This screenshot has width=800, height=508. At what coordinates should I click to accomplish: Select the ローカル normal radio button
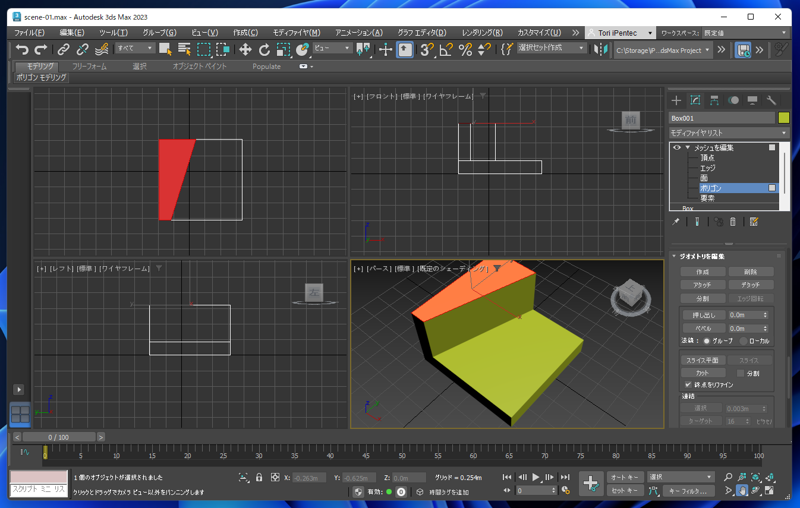[743, 341]
